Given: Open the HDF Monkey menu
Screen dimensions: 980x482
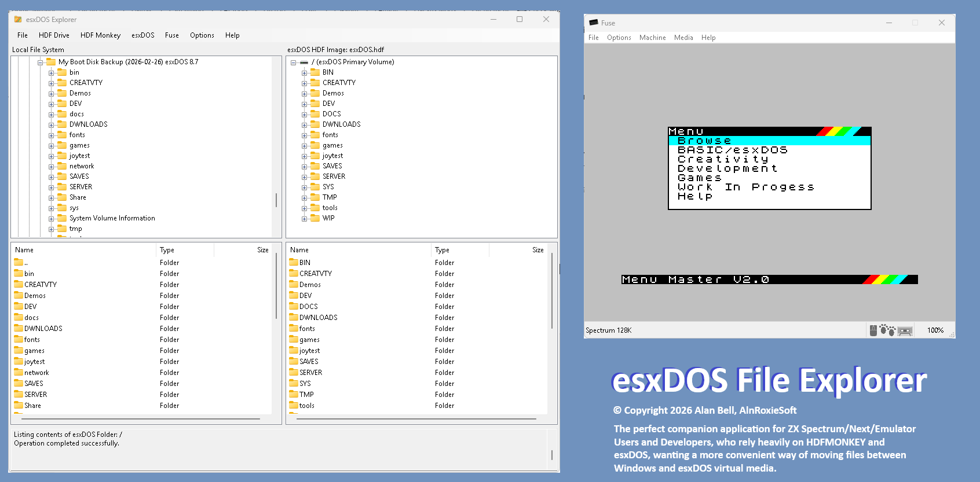Looking at the screenshot, I should (x=100, y=35).
